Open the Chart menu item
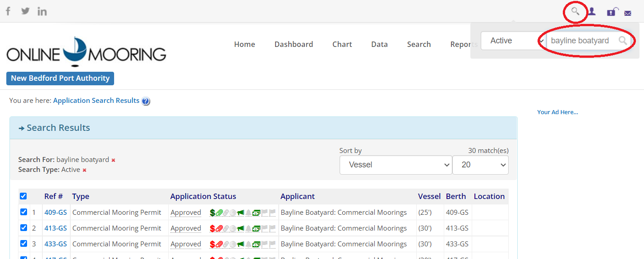The image size is (644, 259). [342, 44]
